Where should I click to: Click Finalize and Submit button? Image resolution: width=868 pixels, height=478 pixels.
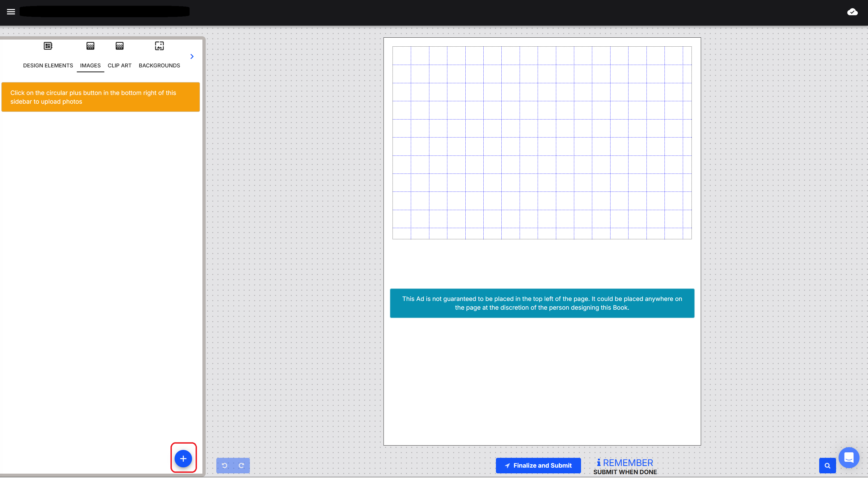click(x=538, y=465)
